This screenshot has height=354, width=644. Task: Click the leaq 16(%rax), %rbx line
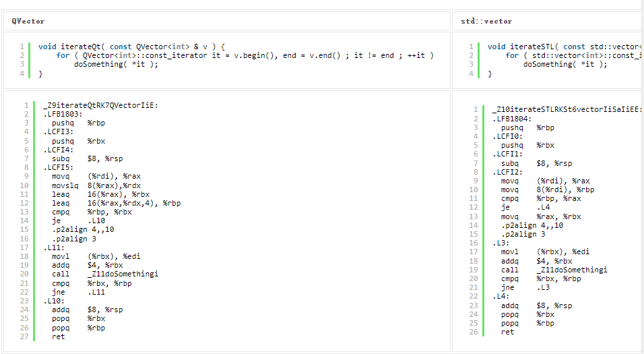100,194
